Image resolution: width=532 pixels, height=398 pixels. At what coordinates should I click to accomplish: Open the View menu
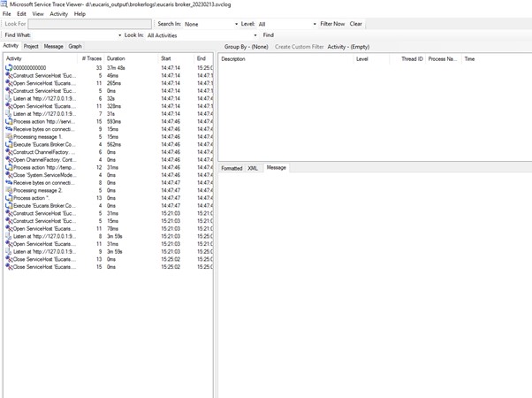tap(38, 14)
